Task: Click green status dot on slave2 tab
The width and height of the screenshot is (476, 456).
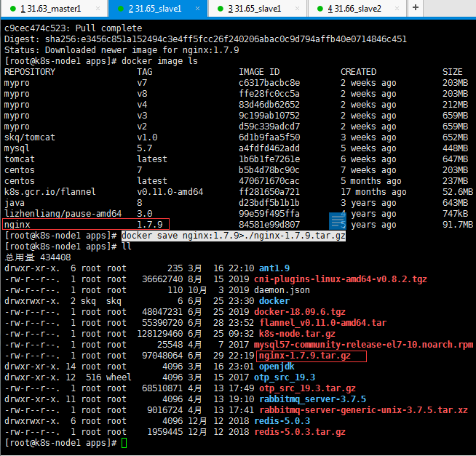Action: tap(320, 9)
